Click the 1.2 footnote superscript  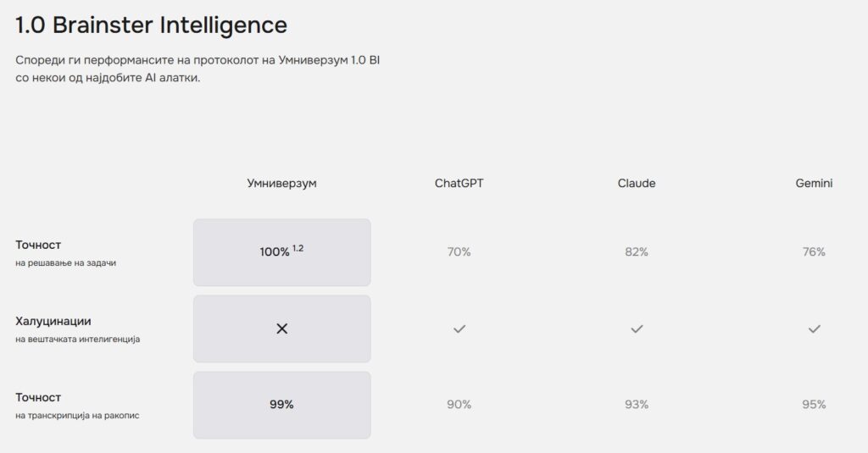pyautogui.click(x=298, y=248)
